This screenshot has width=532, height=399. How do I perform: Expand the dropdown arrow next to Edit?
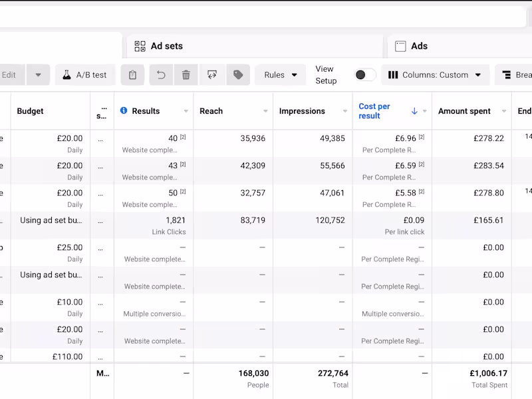click(x=38, y=75)
